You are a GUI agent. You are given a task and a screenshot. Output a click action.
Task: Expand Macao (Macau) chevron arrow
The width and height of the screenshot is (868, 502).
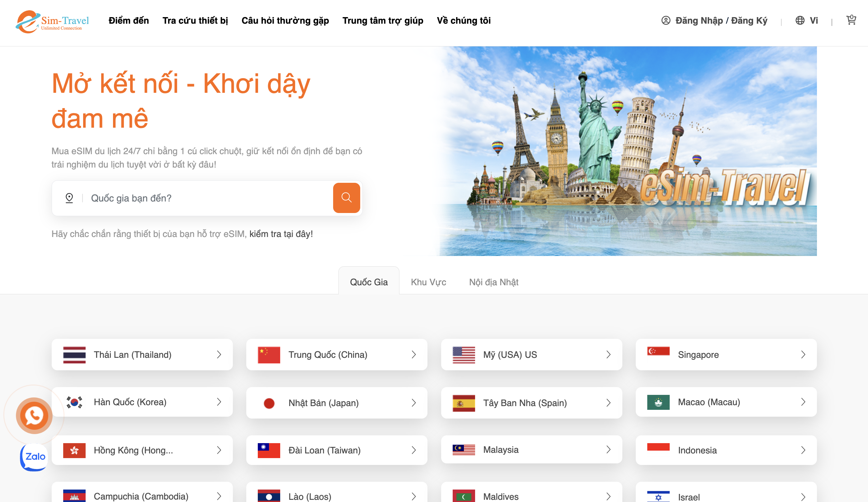pos(803,402)
